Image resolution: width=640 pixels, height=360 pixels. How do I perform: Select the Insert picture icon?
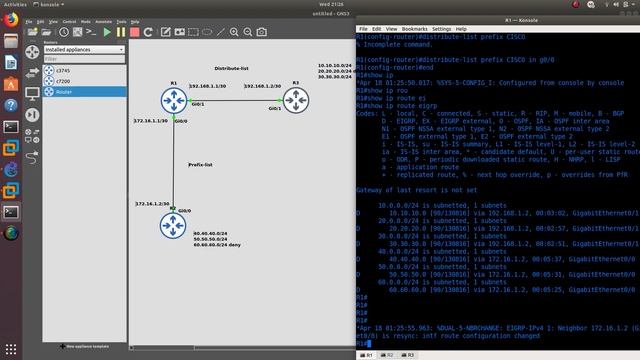click(180, 32)
